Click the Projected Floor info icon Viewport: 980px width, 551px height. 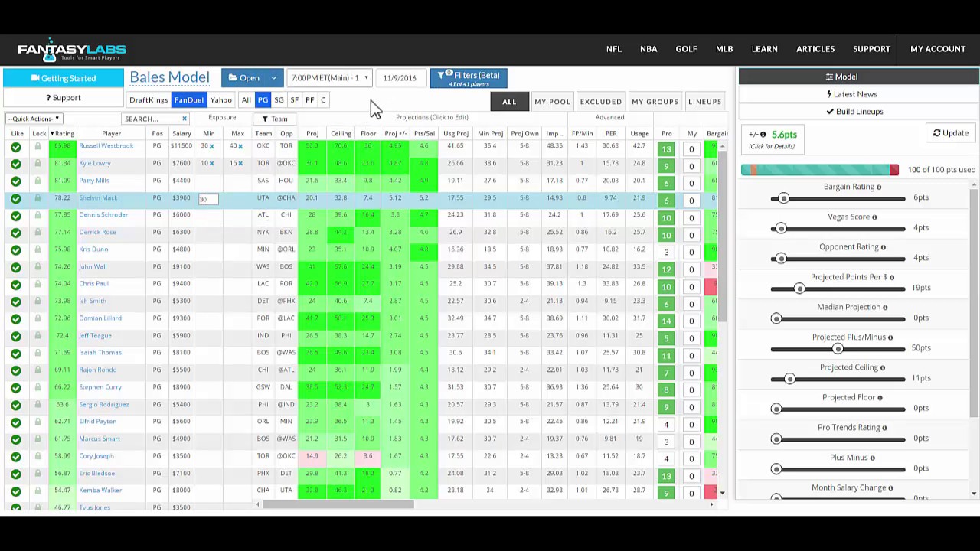tap(880, 398)
